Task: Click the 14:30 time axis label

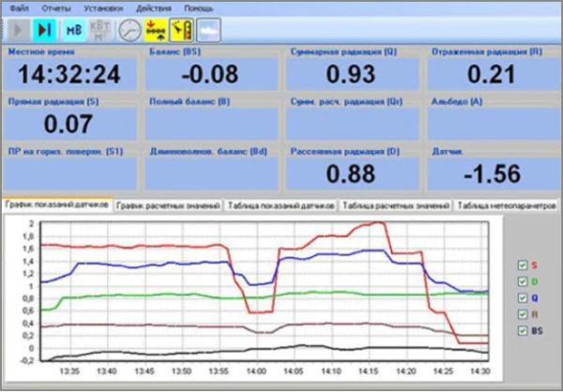Action: (480, 370)
